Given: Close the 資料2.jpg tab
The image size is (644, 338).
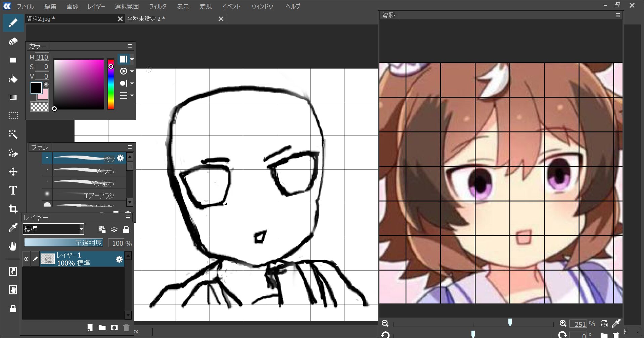Looking at the screenshot, I should (x=120, y=19).
